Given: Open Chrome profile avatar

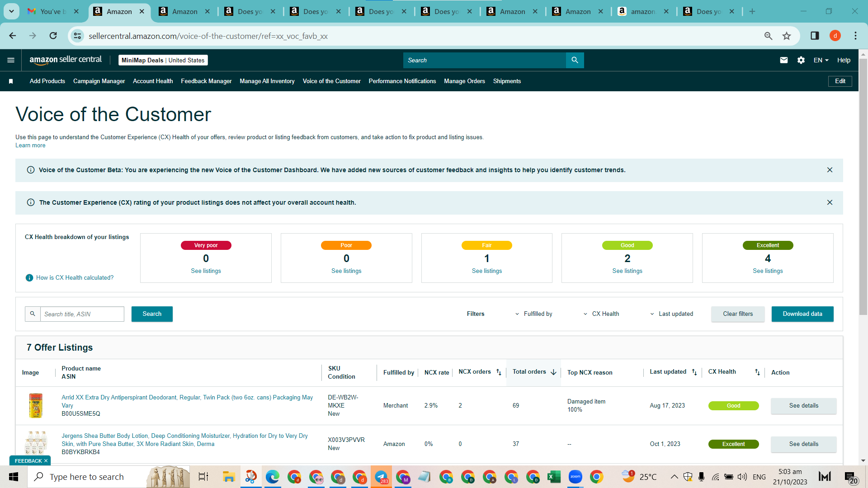Looking at the screenshot, I should (x=835, y=36).
